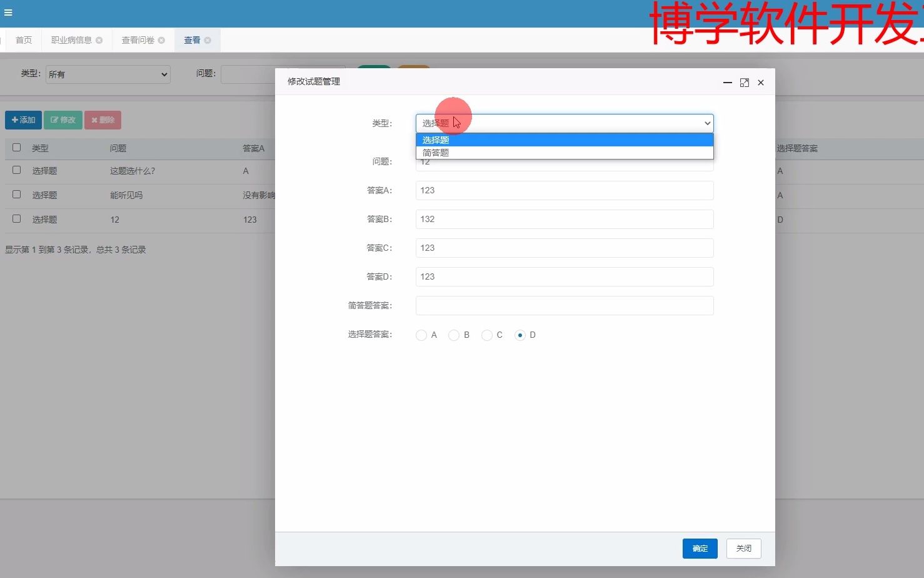
Task: Focus the 答案C input field
Action: pyautogui.click(x=565, y=248)
